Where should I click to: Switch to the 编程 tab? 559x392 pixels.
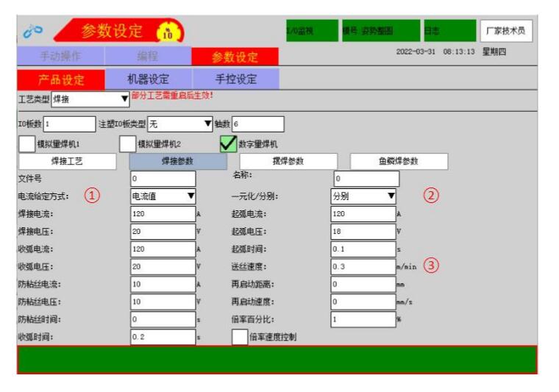point(148,56)
